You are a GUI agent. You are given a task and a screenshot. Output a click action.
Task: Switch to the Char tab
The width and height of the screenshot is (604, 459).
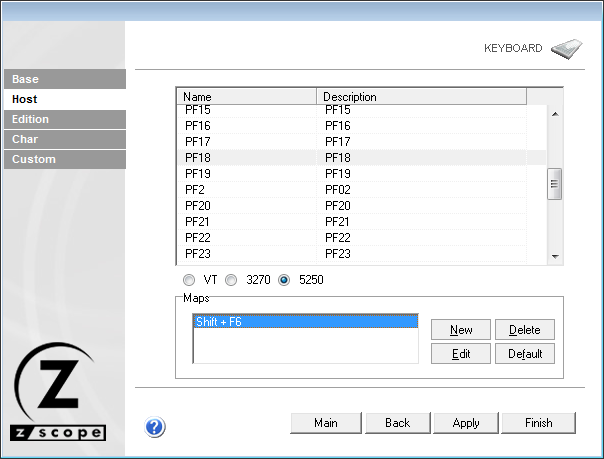pyautogui.click(x=65, y=139)
